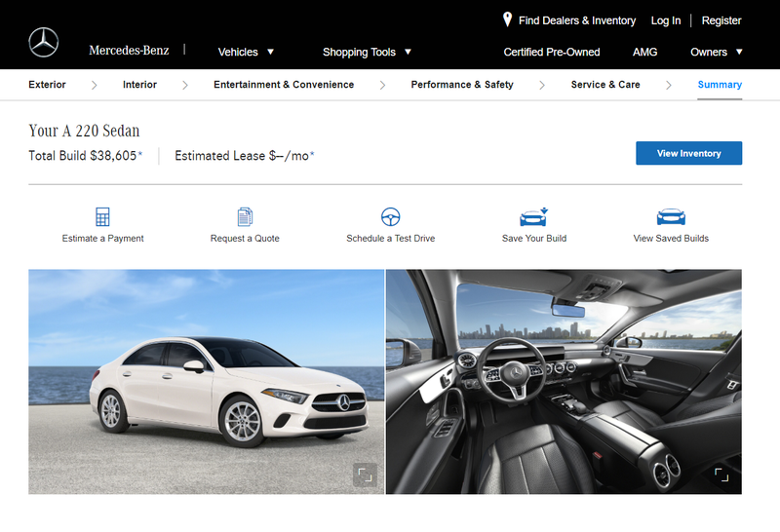This screenshot has width=780, height=532.
Task: Click the Mercedes-Benz star logo
Action: click(x=43, y=42)
